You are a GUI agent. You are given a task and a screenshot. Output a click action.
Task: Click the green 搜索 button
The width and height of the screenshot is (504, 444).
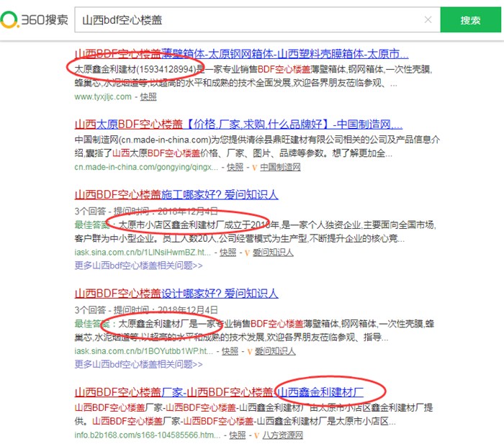pos(470,20)
